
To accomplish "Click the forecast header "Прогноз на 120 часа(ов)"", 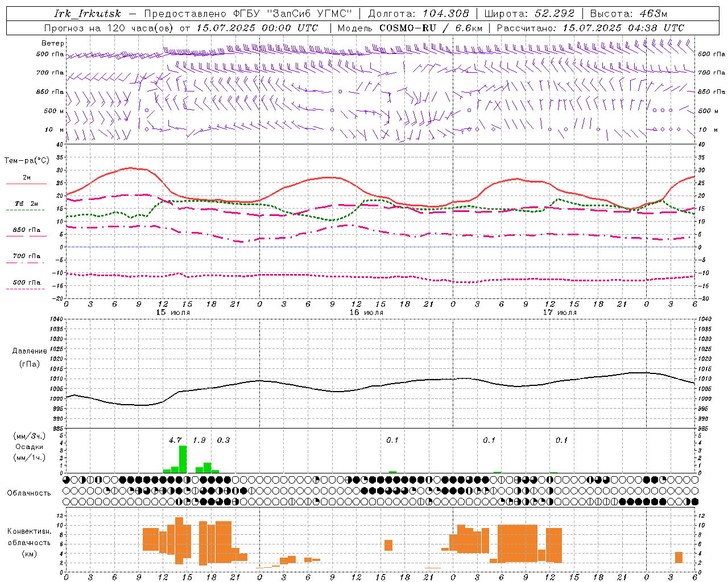I will (x=109, y=28).
